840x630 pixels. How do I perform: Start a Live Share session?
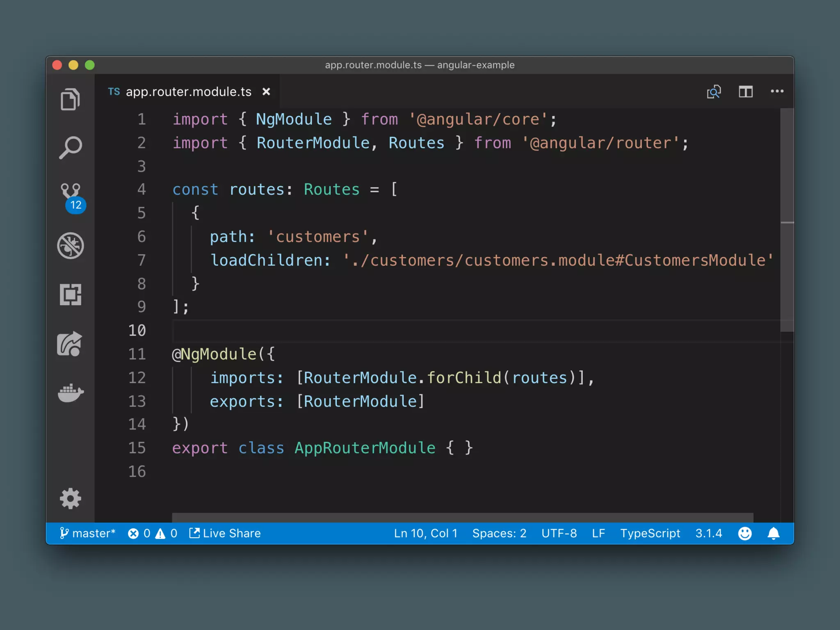pos(225,533)
